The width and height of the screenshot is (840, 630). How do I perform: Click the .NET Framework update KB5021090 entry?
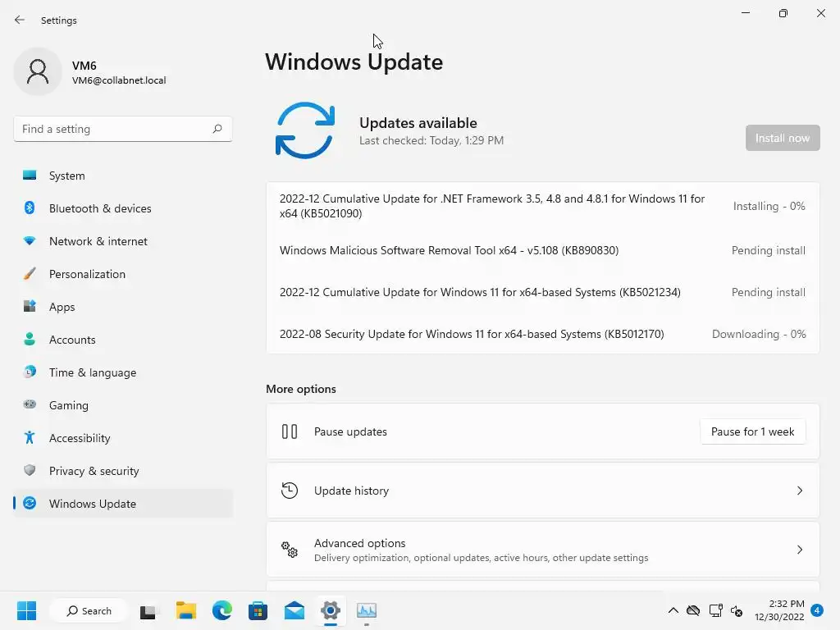tap(492, 206)
